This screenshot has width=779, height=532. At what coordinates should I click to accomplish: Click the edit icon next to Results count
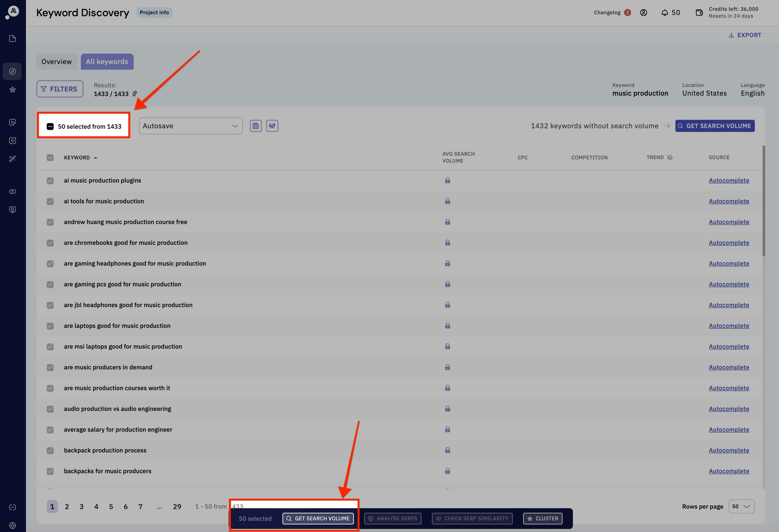135,93
